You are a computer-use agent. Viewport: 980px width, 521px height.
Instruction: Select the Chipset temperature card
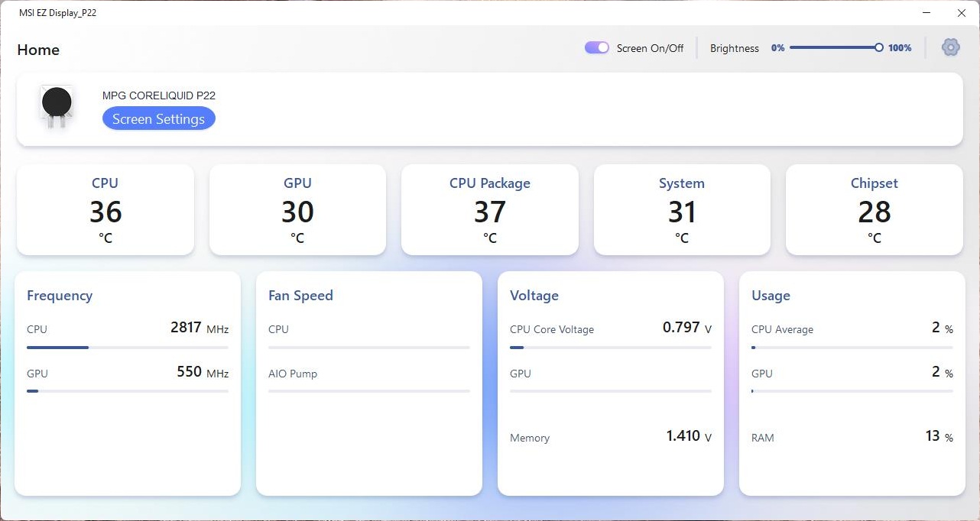click(875, 209)
